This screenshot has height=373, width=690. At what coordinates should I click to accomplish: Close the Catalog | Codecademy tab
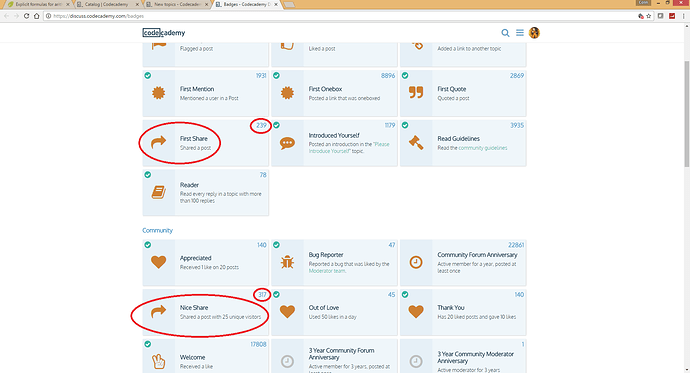(x=137, y=4)
